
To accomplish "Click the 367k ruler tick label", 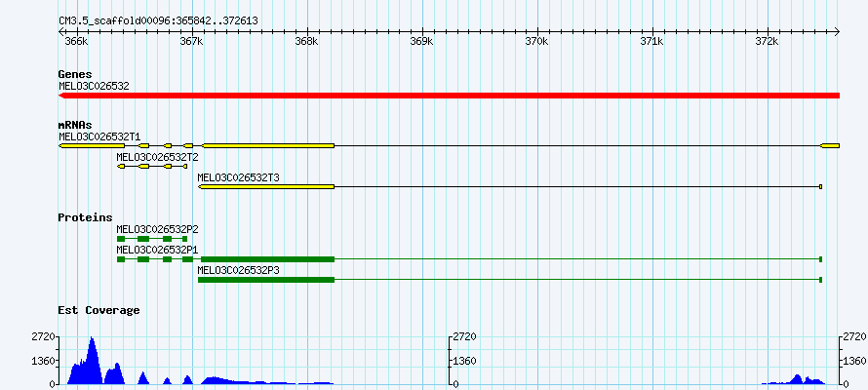I will pos(191,42).
